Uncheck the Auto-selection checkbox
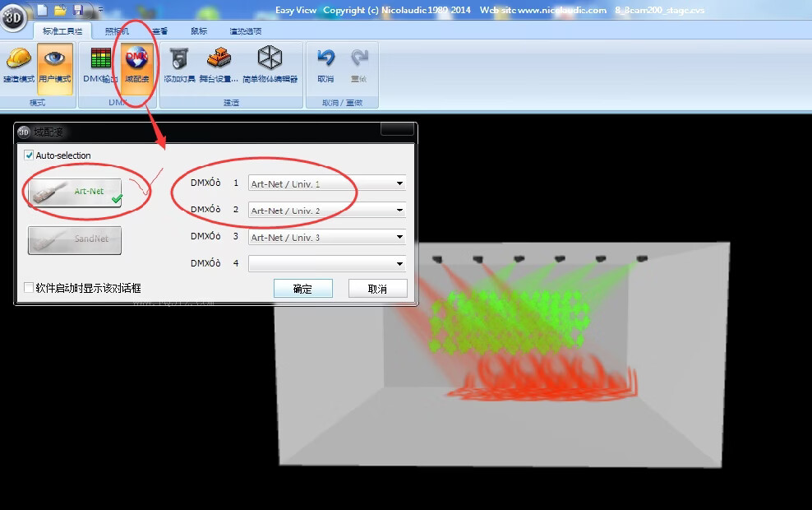Image resolution: width=812 pixels, height=510 pixels. 30,155
